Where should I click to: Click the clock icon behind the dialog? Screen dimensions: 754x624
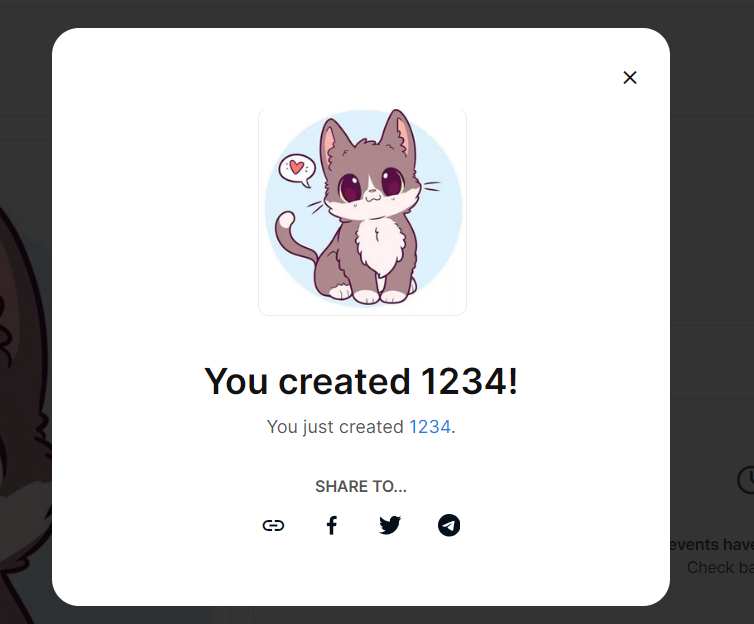(x=745, y=479)
